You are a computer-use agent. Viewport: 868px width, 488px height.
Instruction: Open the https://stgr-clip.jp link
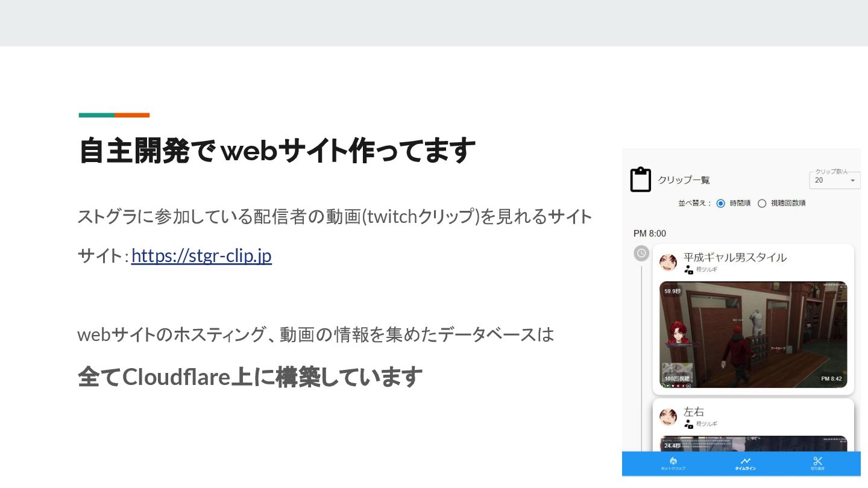tap(201, 255)
